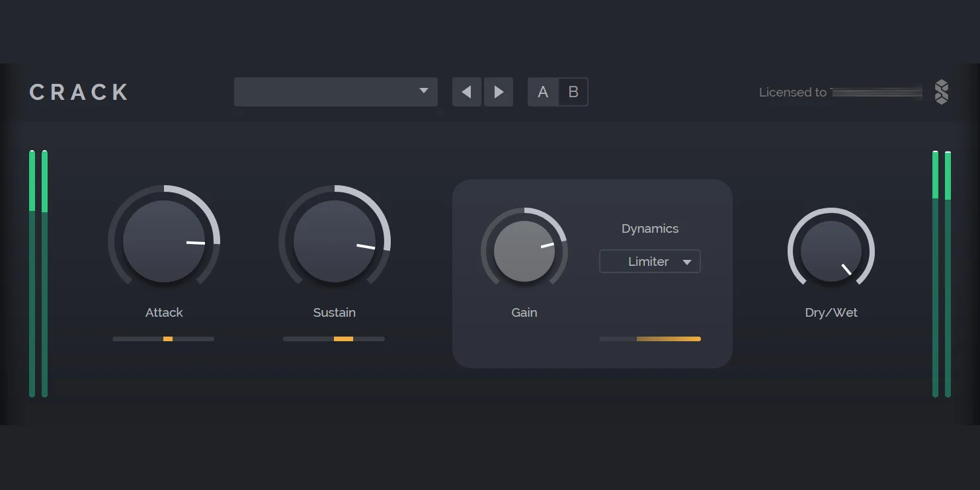980x490 pixels.
Task: Click the Sustain knob
Action: pyautogui.click(x=335, y=241)
